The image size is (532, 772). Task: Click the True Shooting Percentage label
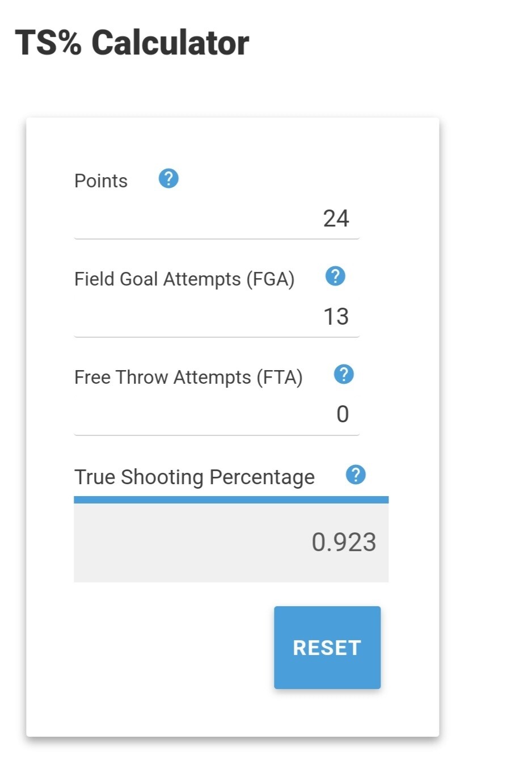[x=194, y=477]
